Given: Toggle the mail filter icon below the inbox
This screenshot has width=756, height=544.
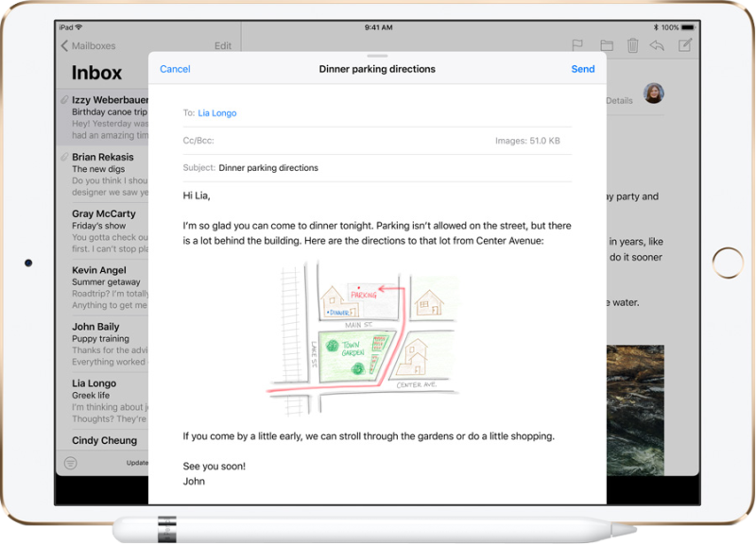Looking at the screenshot, I should point(70,463).
